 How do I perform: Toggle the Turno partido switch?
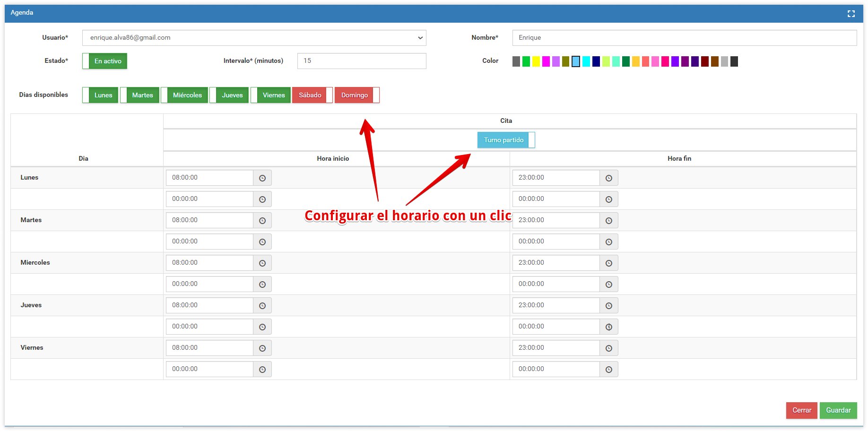click(x=506, y=140)
